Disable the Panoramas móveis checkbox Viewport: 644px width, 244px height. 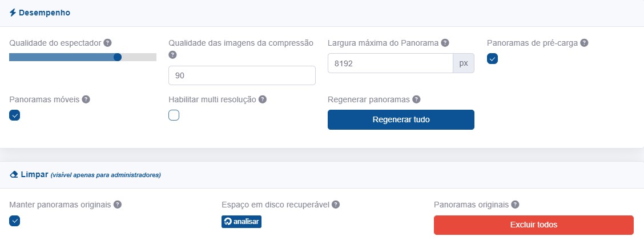tap(15, 115)
